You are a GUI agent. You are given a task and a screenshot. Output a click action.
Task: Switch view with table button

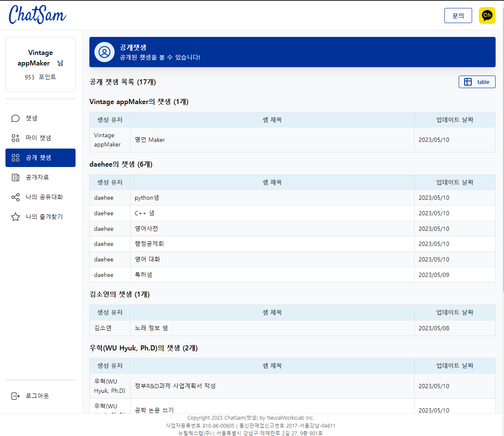(477, 82)
